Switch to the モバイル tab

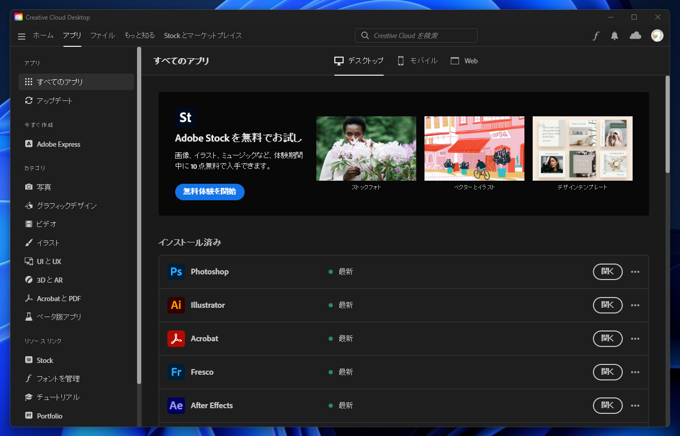click(417, 61)
